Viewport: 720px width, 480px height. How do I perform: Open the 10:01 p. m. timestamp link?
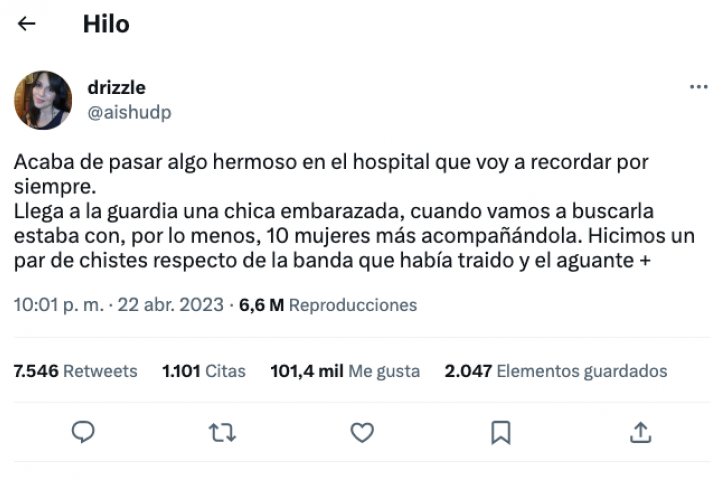(59, 305)
